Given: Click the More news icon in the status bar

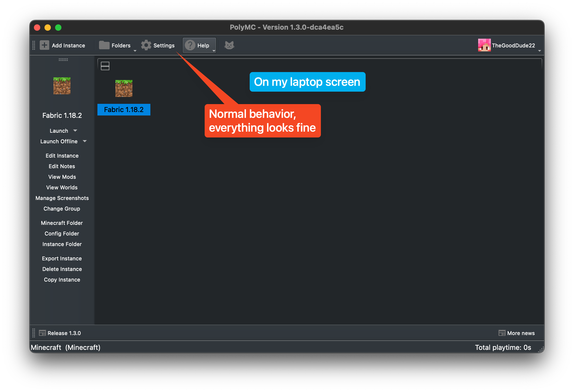Looking at the screenshot, I should (502, 333).
